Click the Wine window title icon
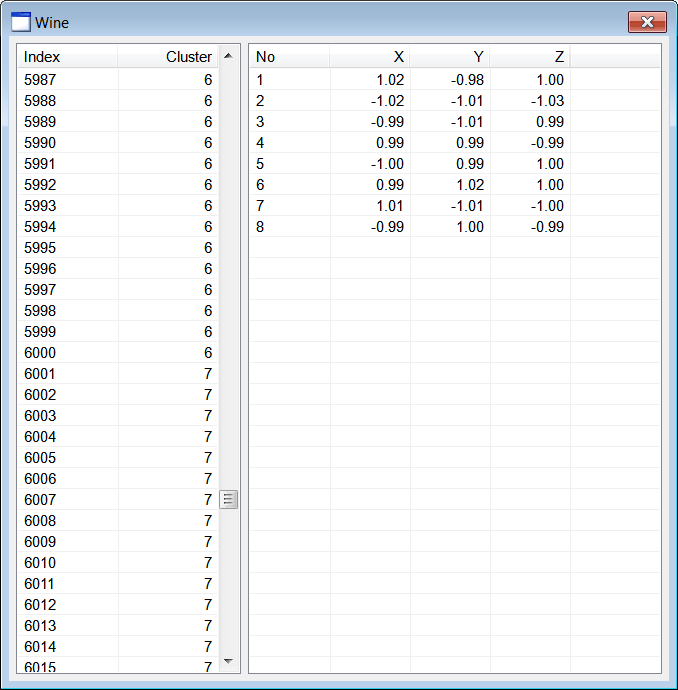Screen dimensions: 678x690 [x=21, y=22]
